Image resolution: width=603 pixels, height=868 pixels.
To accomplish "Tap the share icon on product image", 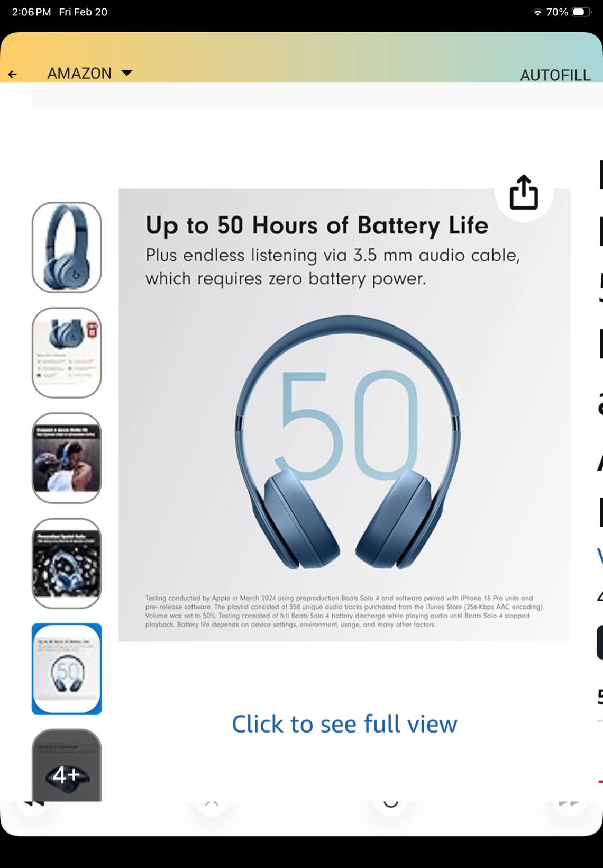I will click(x=524, y=192).
